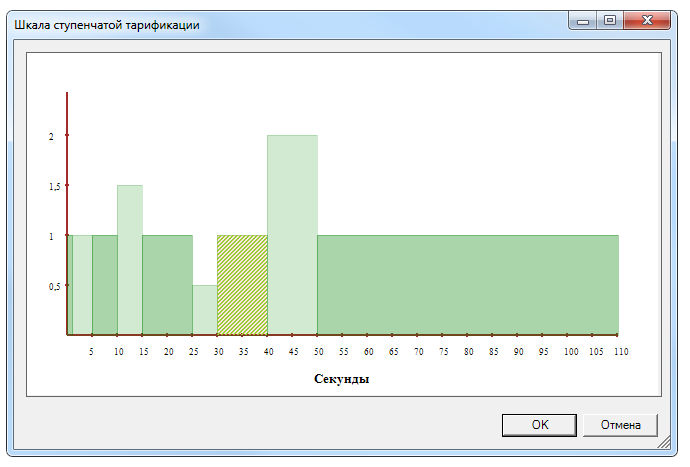The height and width of the screenshot is (467, 690).
Task: Click the 110 label on the seconds axis
Action: click(x=621, y=352)
